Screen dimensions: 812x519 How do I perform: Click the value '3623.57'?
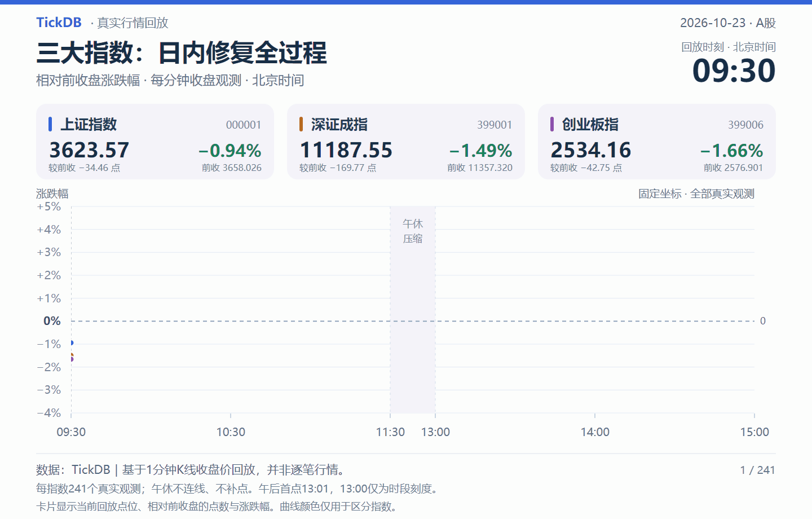[x=89, y=150]
